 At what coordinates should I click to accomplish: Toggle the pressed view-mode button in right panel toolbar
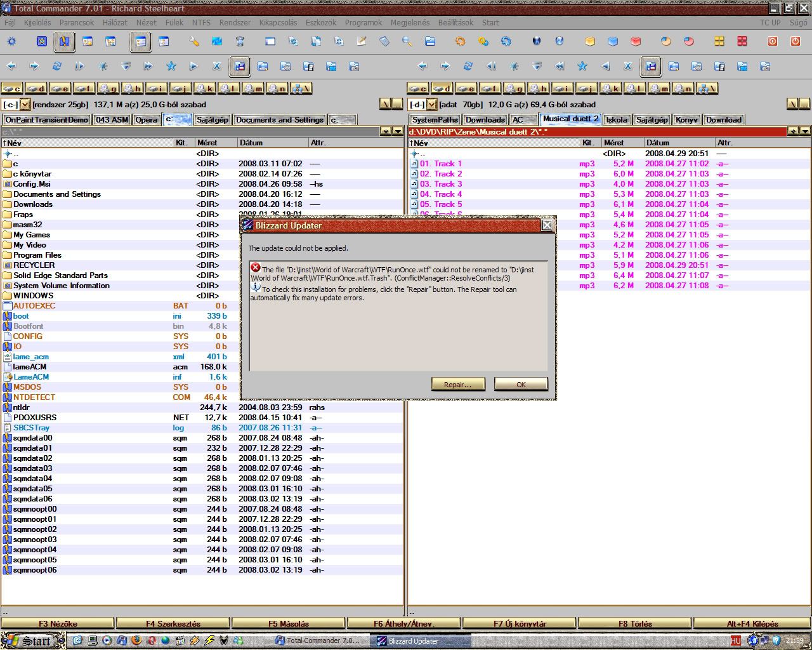(651, 66)
